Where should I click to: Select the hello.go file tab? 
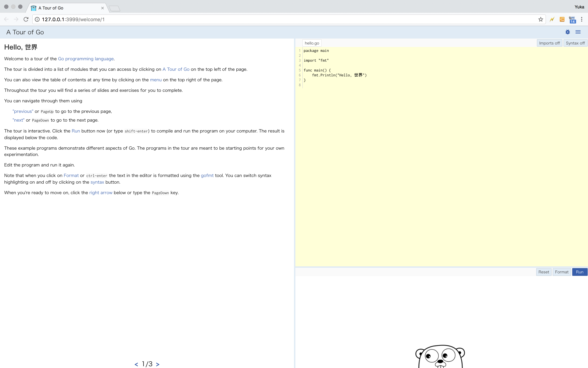(x=312, y=43)
